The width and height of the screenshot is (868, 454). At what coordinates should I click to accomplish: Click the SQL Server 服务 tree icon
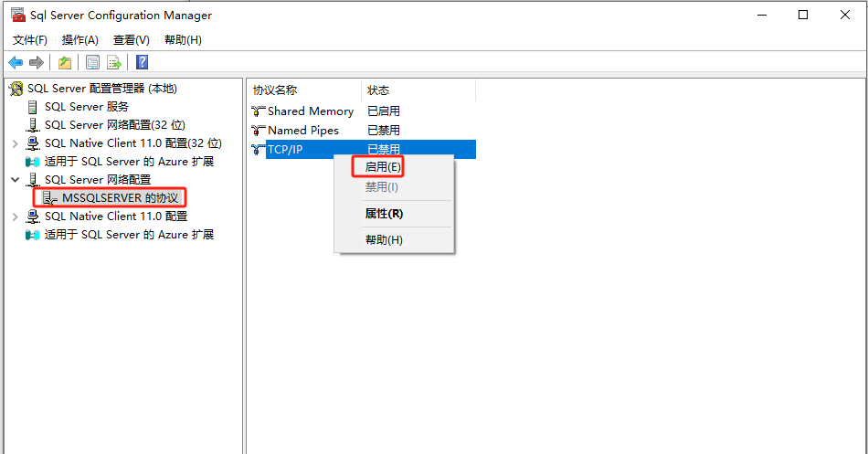pos(33,107)
